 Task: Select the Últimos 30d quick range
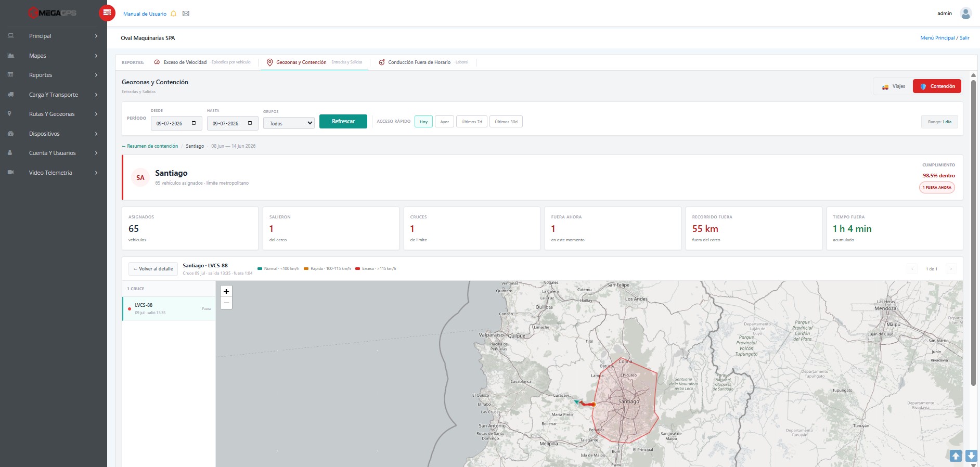(x=506, y=122)
